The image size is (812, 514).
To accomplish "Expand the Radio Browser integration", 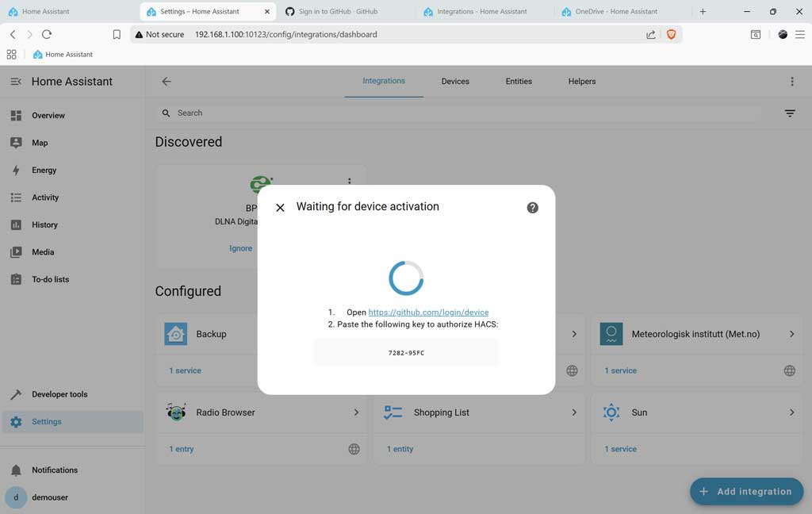I will point(356,412).
